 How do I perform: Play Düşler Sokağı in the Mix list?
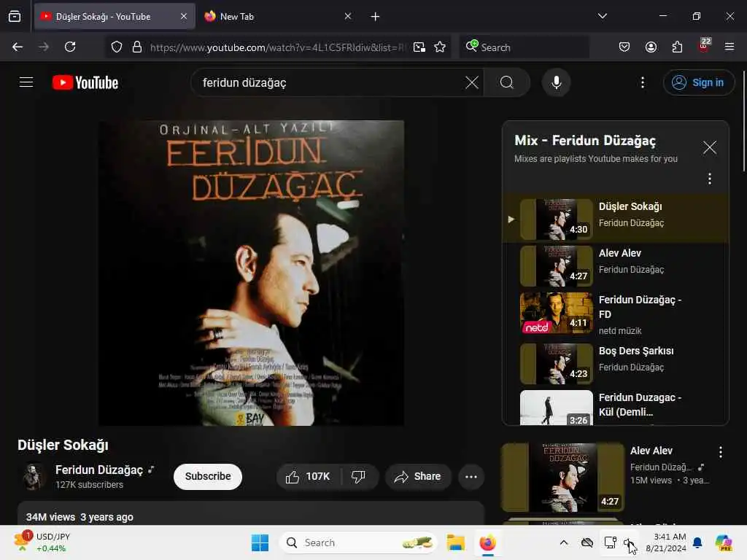tap(616, 219)
